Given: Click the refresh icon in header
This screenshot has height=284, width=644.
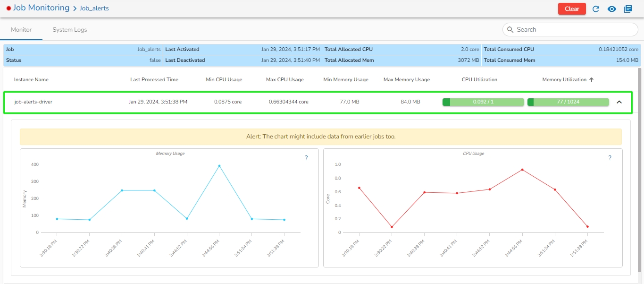Looking at the screenshot, I should coord(596,9).
